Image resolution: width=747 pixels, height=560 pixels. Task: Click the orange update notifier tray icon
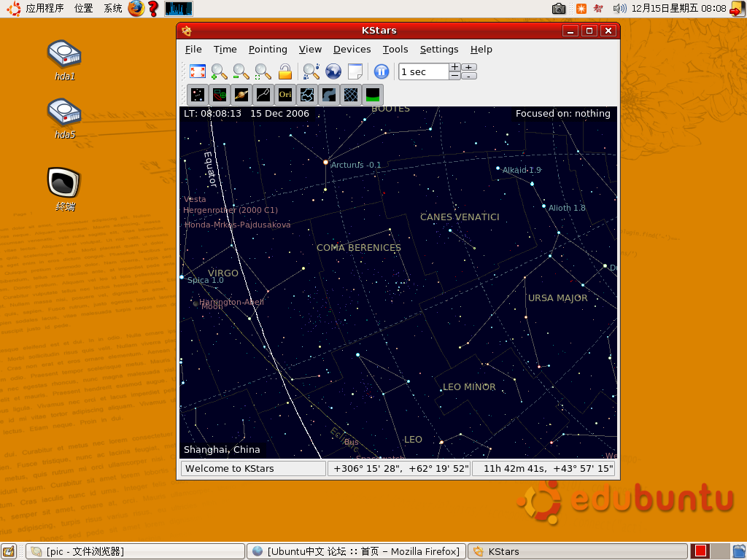pyautogui.click(x=581, y=9)
